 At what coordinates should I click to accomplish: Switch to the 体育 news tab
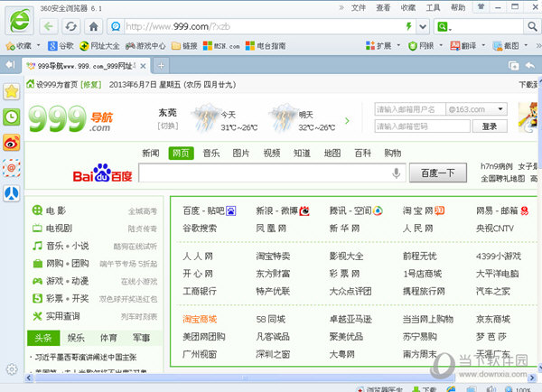click(x=108, y=338)
